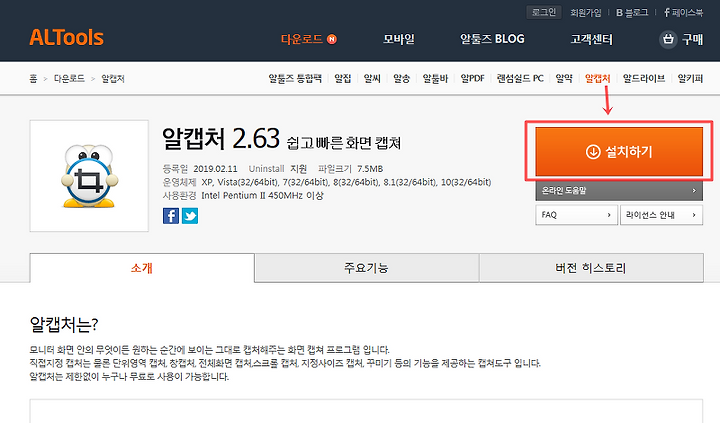Image resolution: width=720 pixels, height=423 pixels.
Task: Select 알툴즈 통합팩 in product list
Action: point(295,79)
